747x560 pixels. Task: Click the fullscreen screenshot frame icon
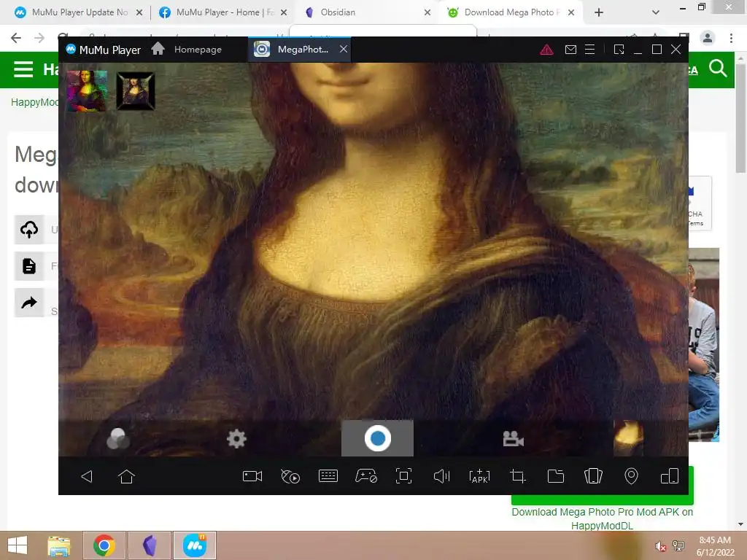point(403,476)
